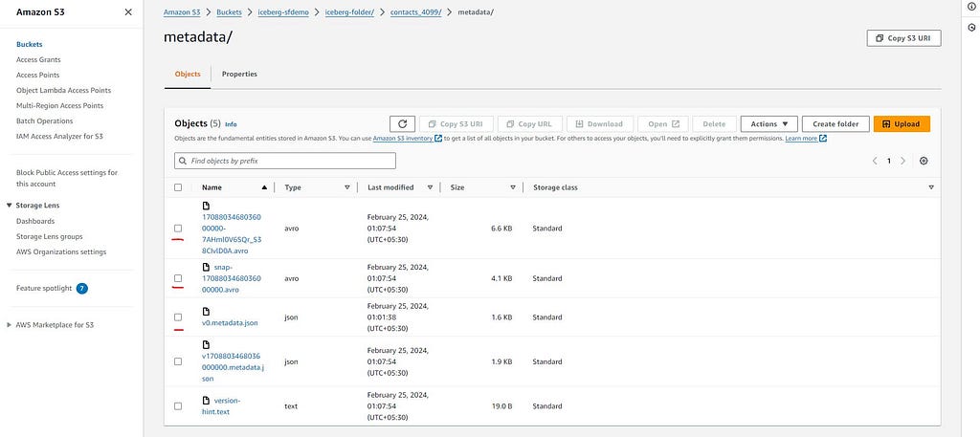The height and width of the screenshot is (437, 980).
Task: Collapse the Storage Lens section
Action: [10, 206]
